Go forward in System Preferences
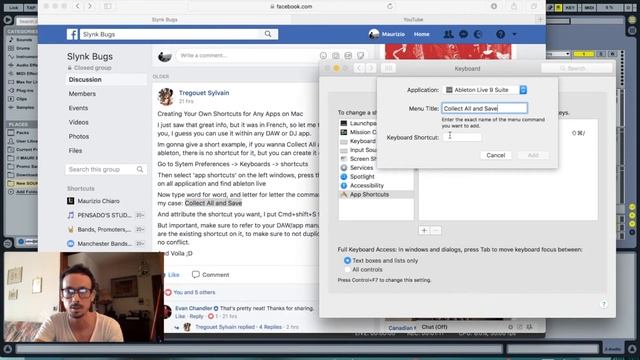The image size is (640, 360). point(371,68)
